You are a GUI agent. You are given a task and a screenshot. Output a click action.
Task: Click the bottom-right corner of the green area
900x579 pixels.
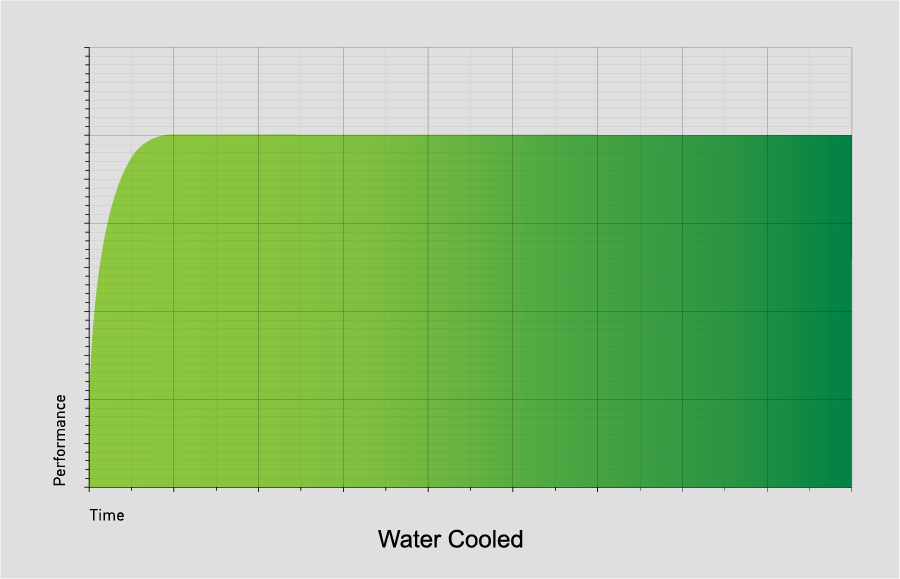[851, 487]
